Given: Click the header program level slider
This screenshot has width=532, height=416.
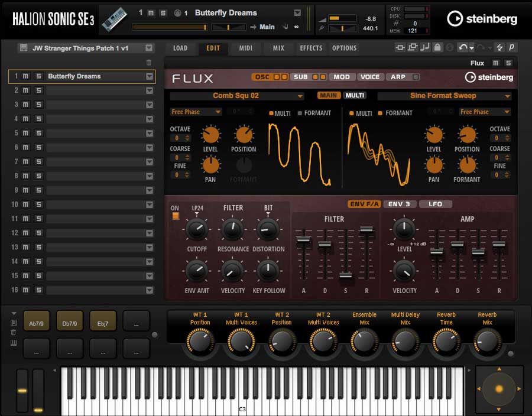Looking at the screenshot, I should click(170, 27).
